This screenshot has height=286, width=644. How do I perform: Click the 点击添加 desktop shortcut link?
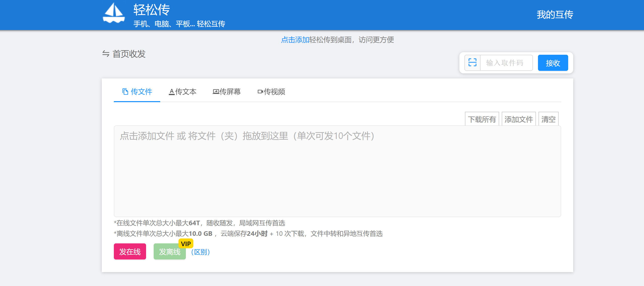[x=295, y=40]
